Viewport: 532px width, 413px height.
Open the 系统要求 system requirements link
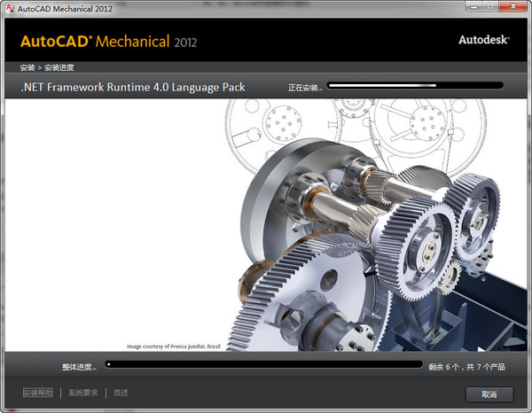click(x=82, y=393)
